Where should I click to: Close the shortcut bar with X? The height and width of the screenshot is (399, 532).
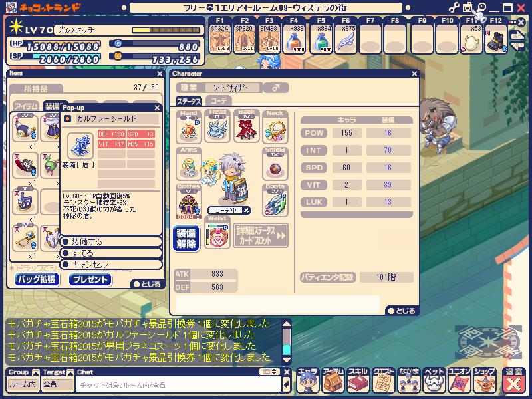point(521,23)
